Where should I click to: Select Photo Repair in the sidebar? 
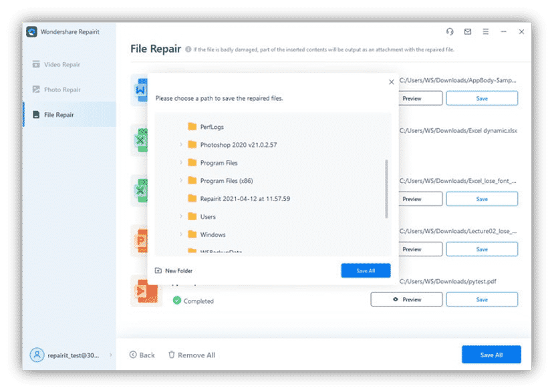(x=57, y=89)
